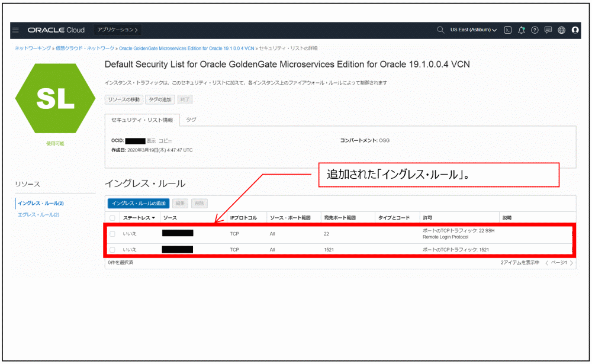Click the 宛先ポート範囲 column header
Viewport: 592px width, 364px height.
coord(340,218)
